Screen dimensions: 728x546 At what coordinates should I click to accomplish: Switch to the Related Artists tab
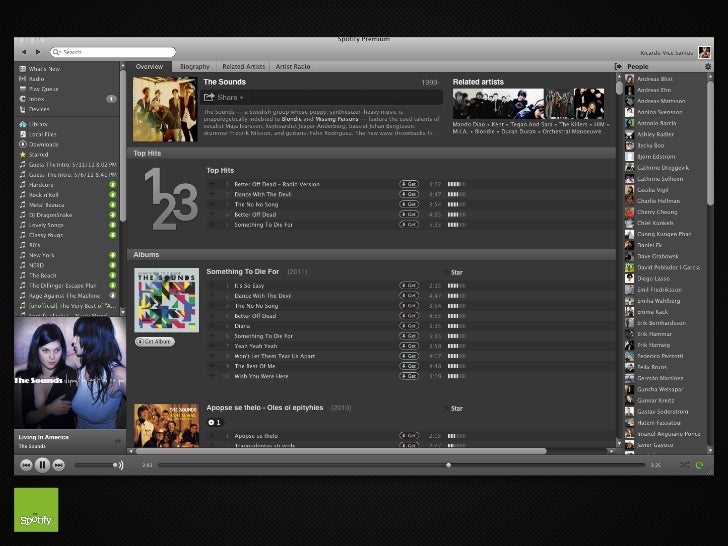[x=243, y=66]
